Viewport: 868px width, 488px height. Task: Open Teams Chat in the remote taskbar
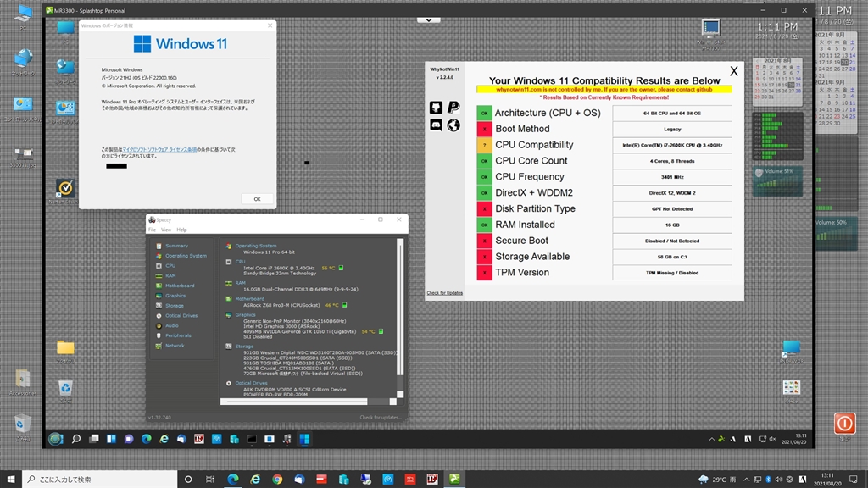pyautogui.click(x=129, y=439)
